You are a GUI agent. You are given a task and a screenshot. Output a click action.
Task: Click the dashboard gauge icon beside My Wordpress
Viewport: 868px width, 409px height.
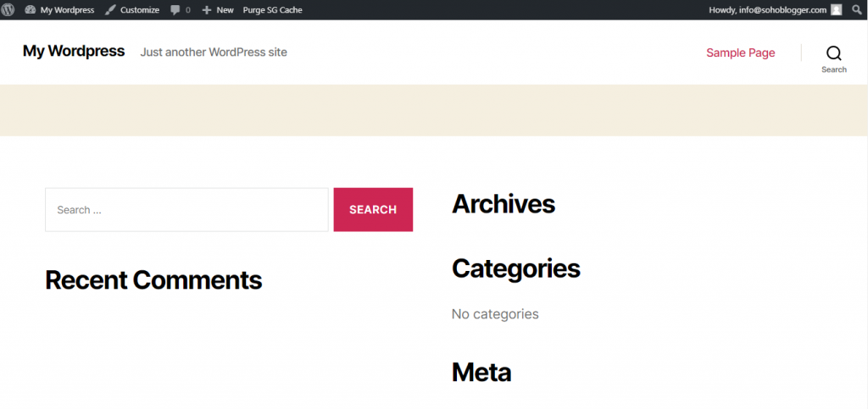31,10
